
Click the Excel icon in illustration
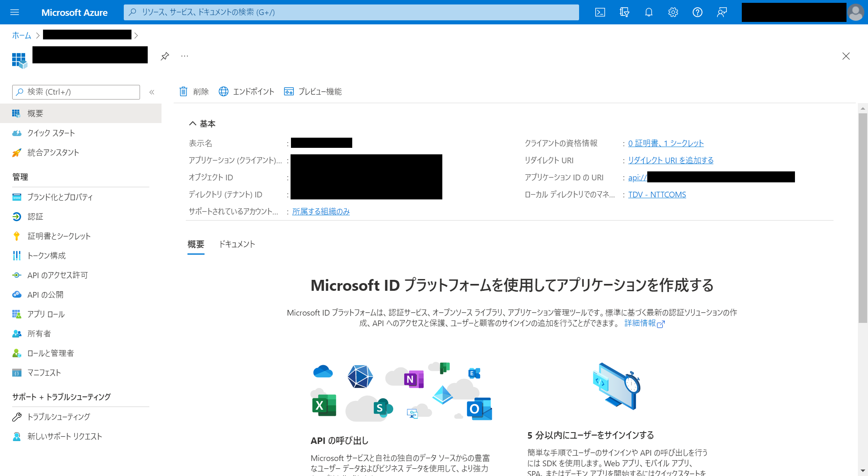click(324, 405)
